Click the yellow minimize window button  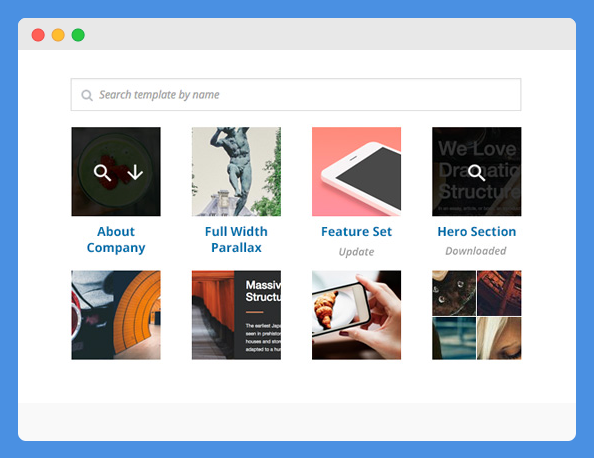click(x=58, y=35)
